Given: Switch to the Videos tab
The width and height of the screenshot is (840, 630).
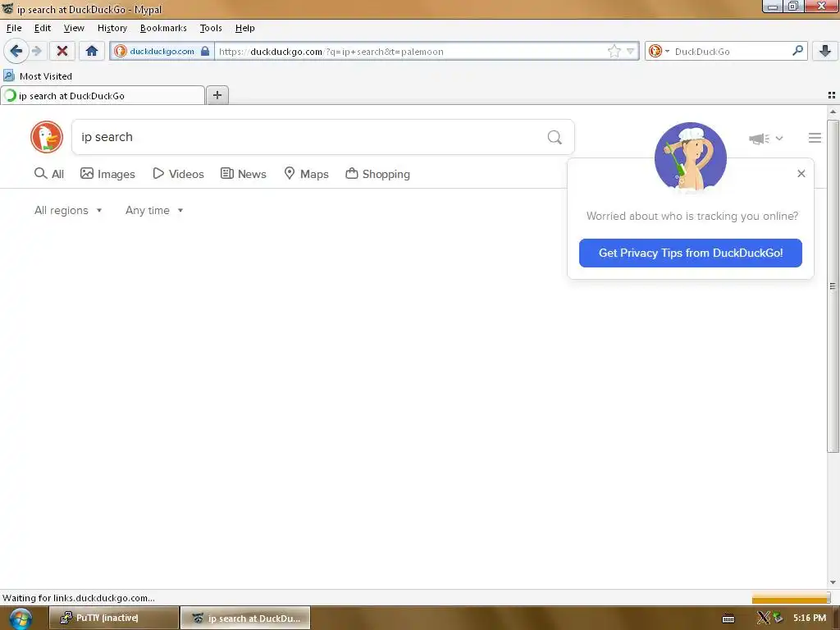Looking at the screenshot, I should point(178,174).
